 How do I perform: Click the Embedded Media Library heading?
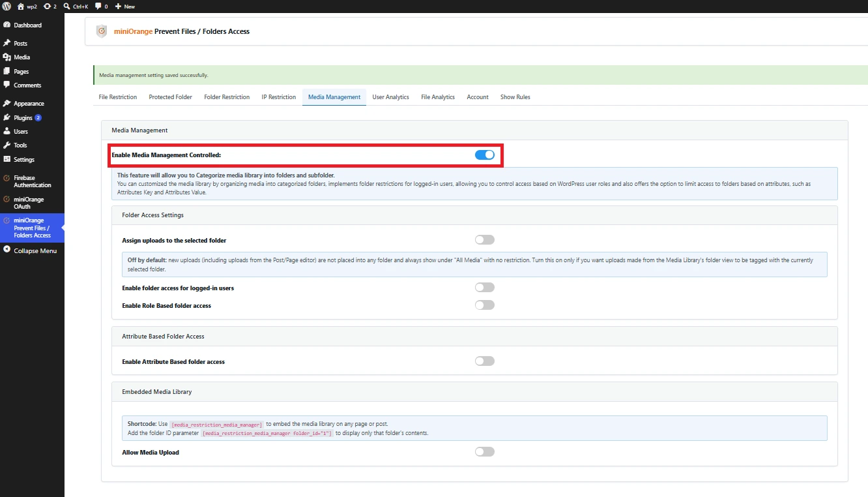coord(157,392)
